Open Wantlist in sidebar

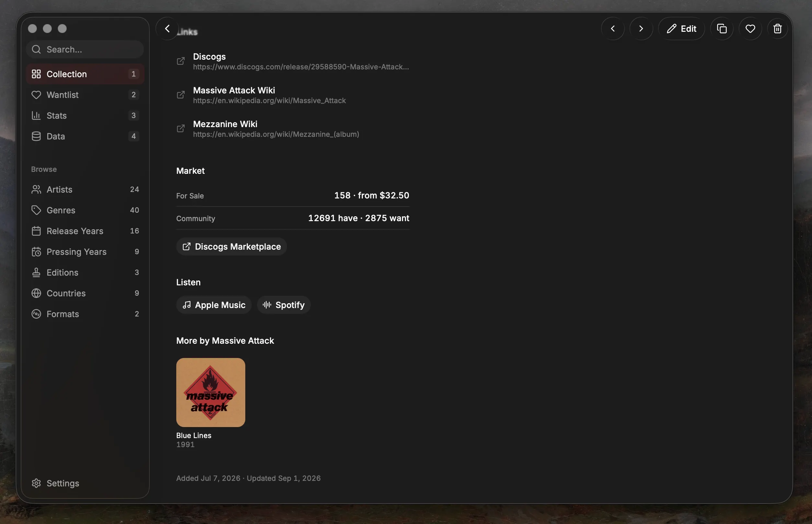[85, 95]
